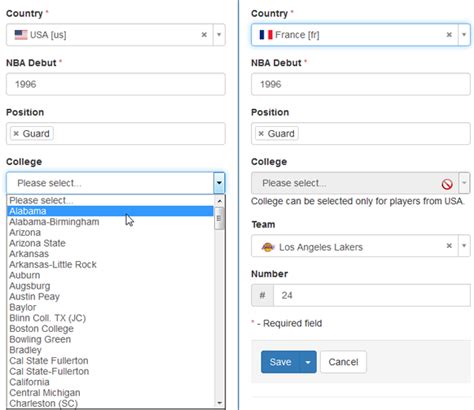The image size is (474, 410).
Task: Click the left NBA Debut field
Action: click(x=116, y=84)
